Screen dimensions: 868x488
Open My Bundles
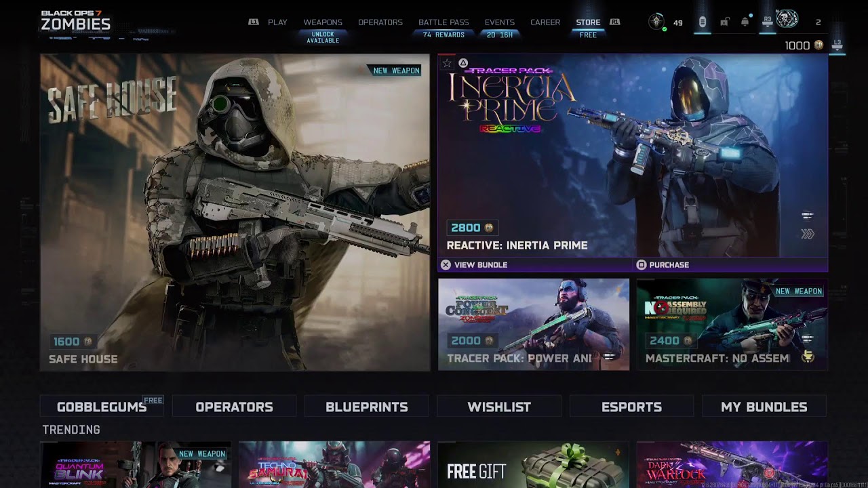coord(764,407)
